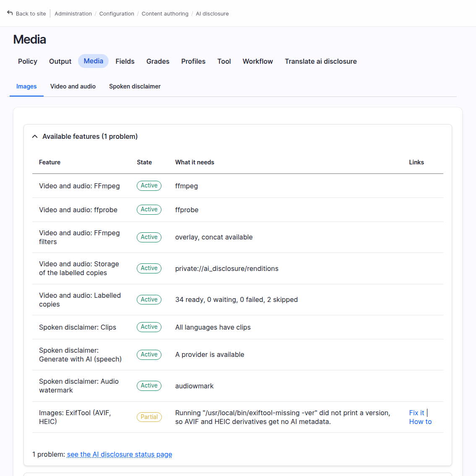Switch to Video and audio secondary tab
This screenshot has width=476, height=476.
point(73,86)
